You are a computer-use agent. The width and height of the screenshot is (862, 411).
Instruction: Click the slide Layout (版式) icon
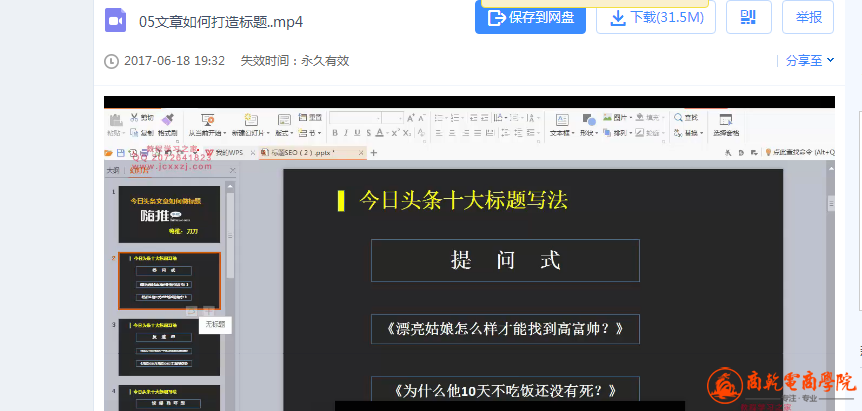(284, 120)
